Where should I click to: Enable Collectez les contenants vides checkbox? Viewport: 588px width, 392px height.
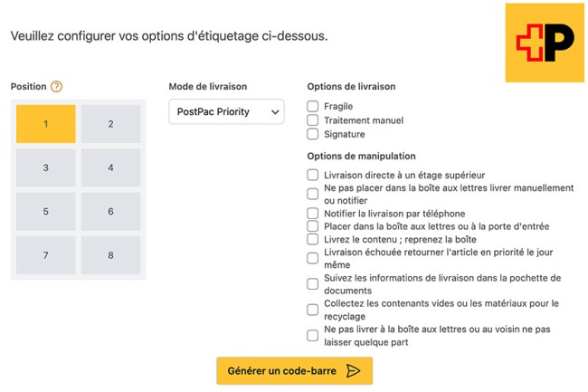(x=313, y=310)
